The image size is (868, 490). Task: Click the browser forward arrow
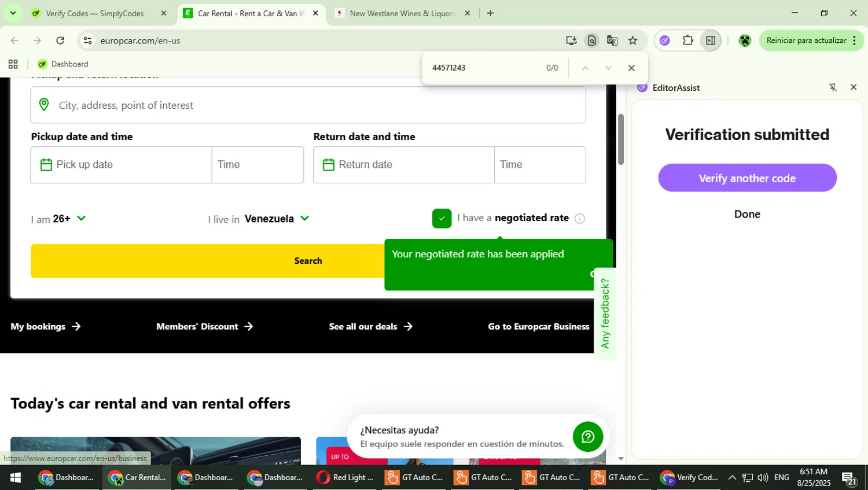coord(37,40)
